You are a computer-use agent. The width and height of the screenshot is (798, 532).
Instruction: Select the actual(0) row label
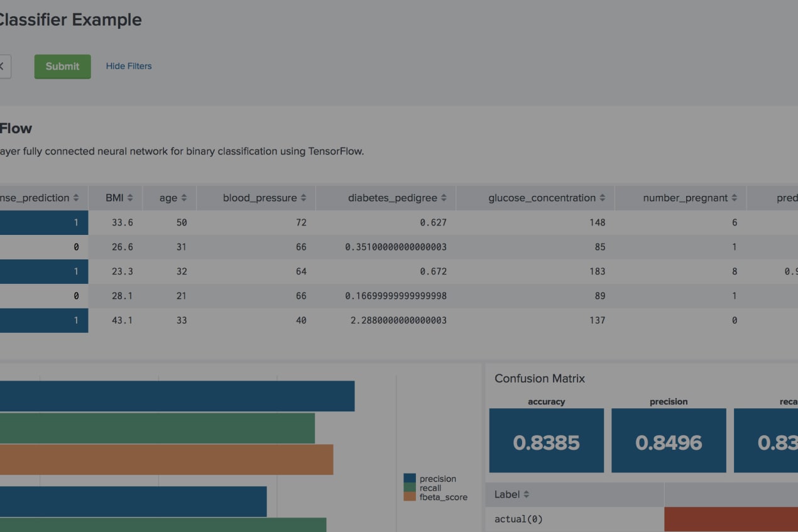pos(518,519)
